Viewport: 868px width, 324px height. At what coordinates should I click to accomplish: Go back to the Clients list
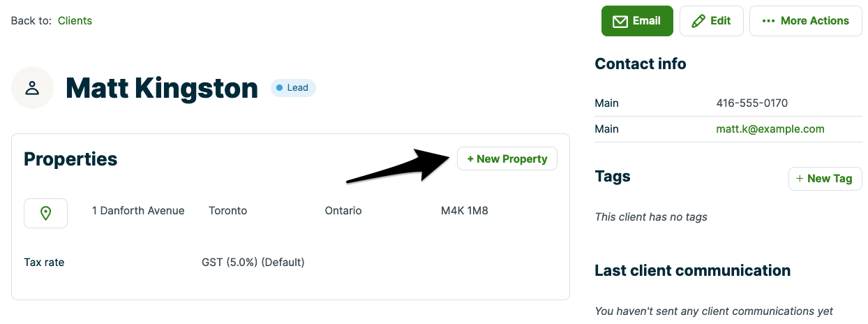(75, 20)
